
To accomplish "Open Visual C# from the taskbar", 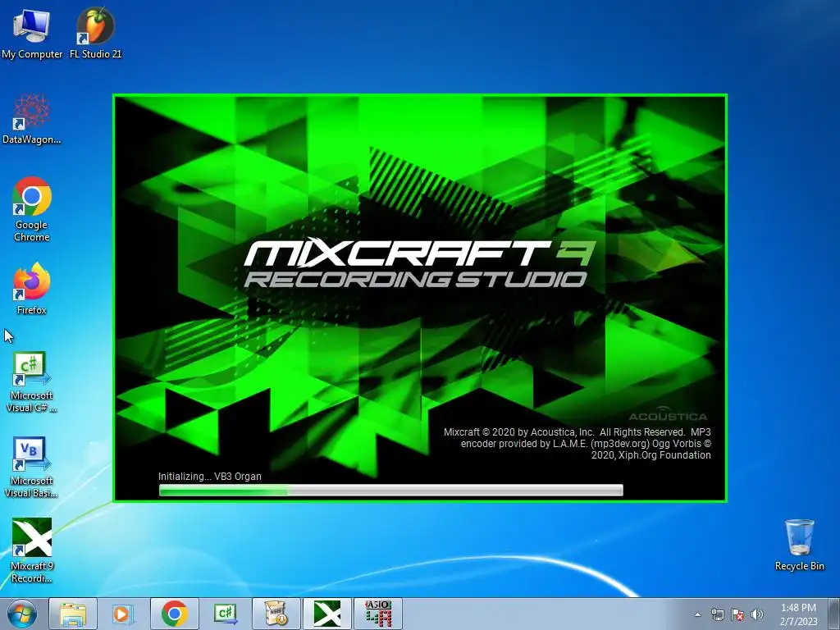I will (225, 614).
